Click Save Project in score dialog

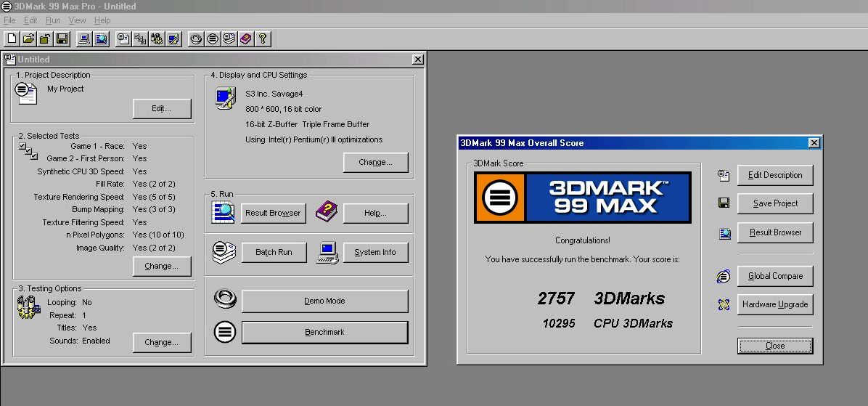(x=775, y=203)
